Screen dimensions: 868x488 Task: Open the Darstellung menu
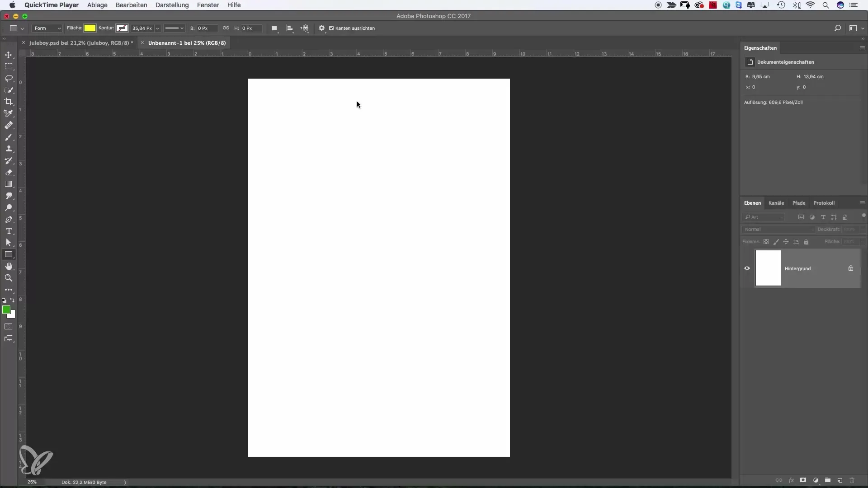pyautogui.click(x=172, y=5)
